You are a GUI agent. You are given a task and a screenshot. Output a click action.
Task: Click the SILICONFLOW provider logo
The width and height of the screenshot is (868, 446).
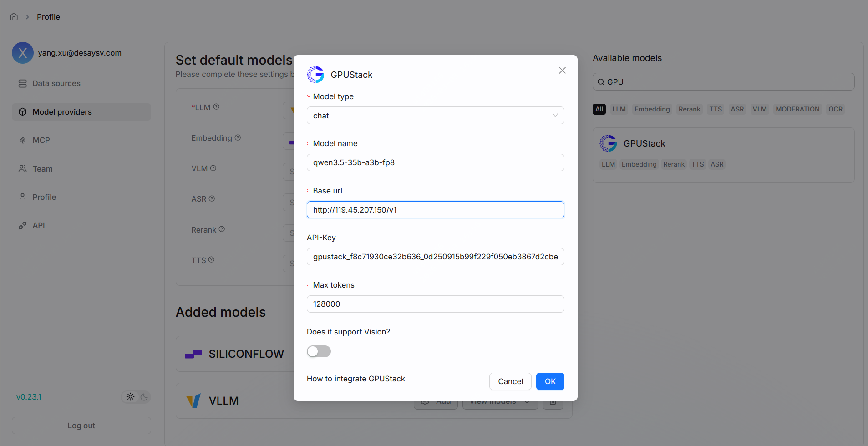coord(193,354)
